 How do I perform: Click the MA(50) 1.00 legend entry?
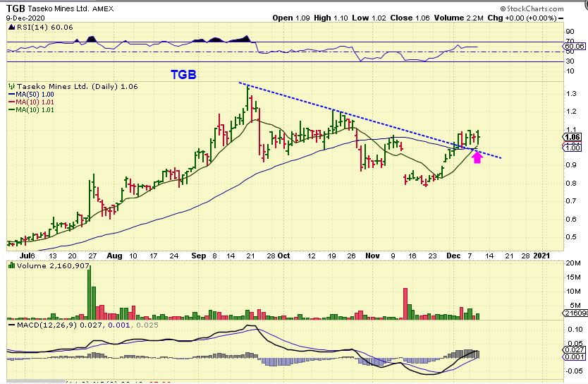pyautogui.click(x=31, y=95)
